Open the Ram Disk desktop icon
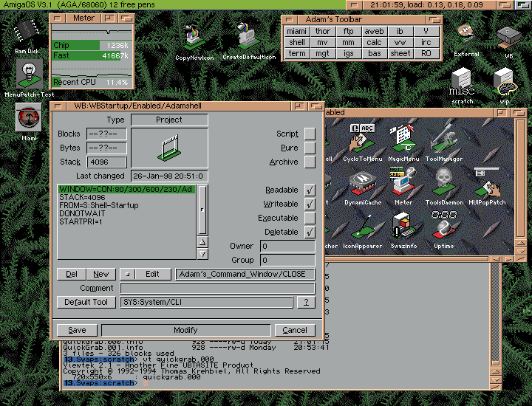This screenshot has height=406, width=532. (x=27, y=32)
